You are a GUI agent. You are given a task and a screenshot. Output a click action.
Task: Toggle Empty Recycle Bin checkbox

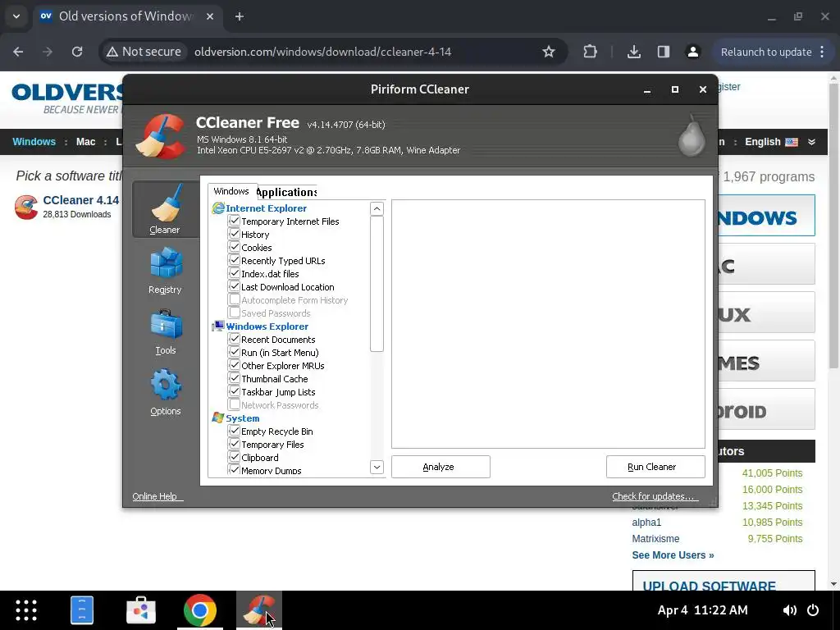coord(234,431)
